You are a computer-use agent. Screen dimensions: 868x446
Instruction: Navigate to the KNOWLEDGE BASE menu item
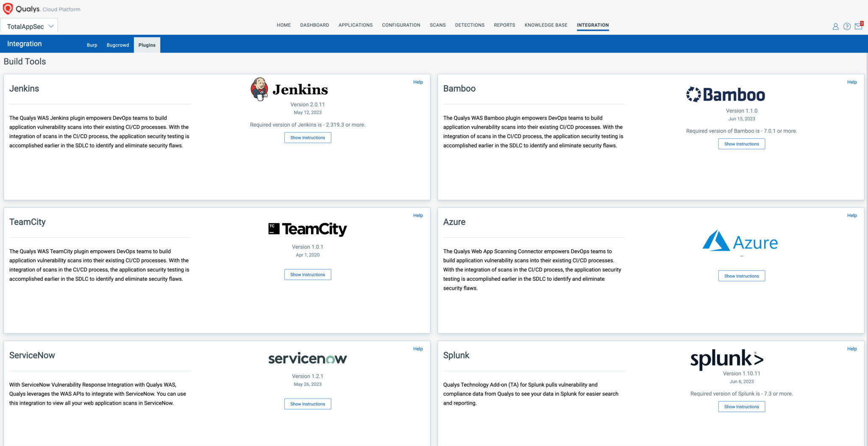tap(546, 25)
